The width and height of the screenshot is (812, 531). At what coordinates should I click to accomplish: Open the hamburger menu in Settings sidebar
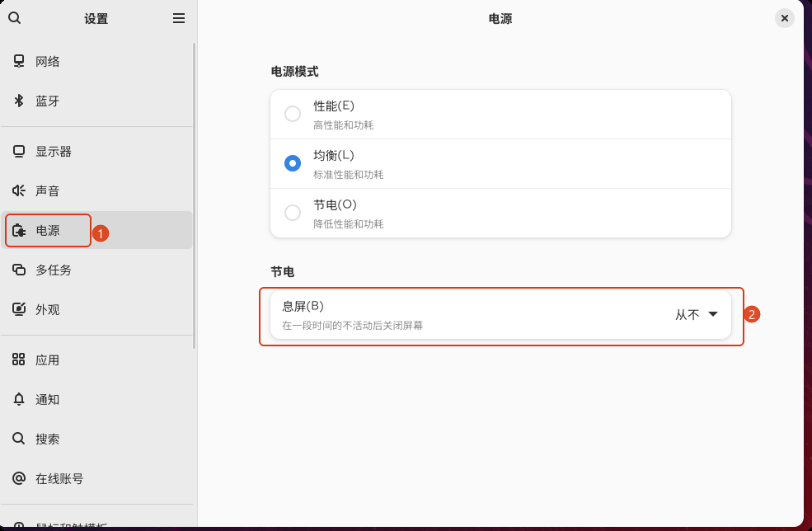click(x=179, y=19)
